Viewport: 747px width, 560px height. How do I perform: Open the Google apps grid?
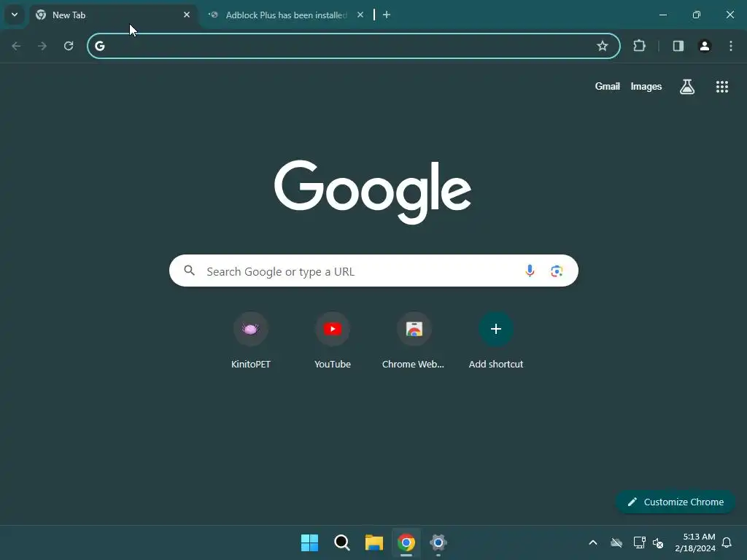coord(721,87)
